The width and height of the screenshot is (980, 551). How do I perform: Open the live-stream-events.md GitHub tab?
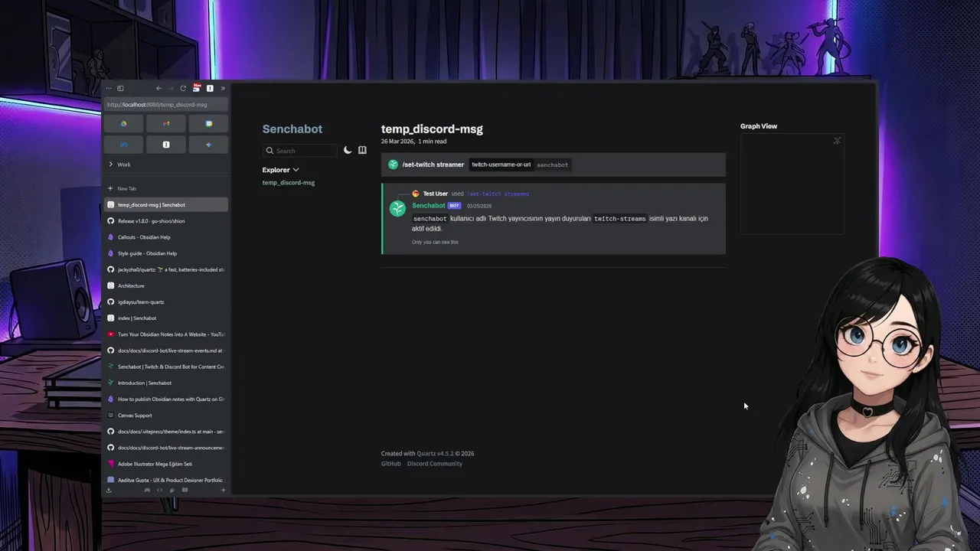tap(166, 350)
